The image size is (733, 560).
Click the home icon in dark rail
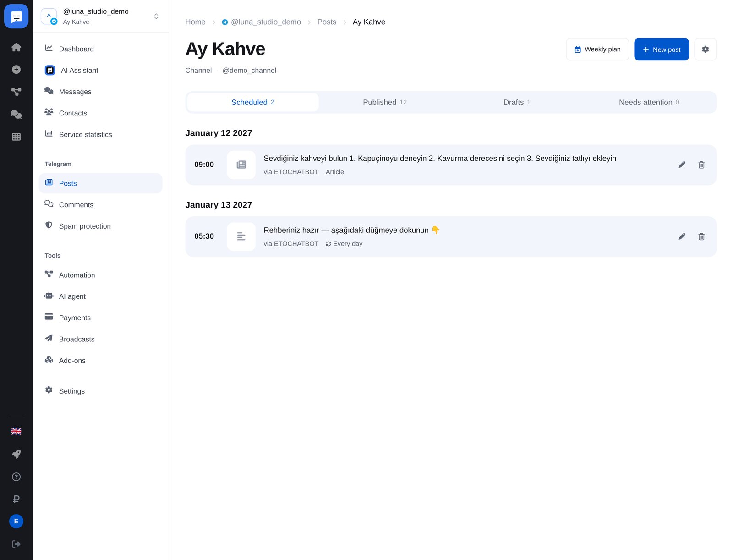click(16, 47)
